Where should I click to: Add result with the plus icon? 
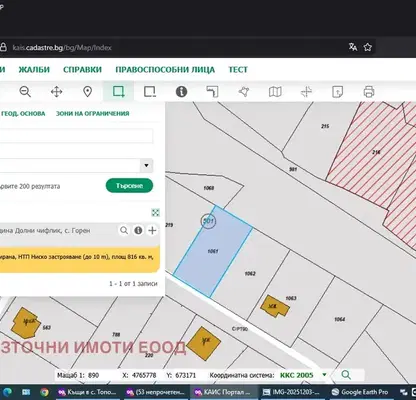coord(152,230)
